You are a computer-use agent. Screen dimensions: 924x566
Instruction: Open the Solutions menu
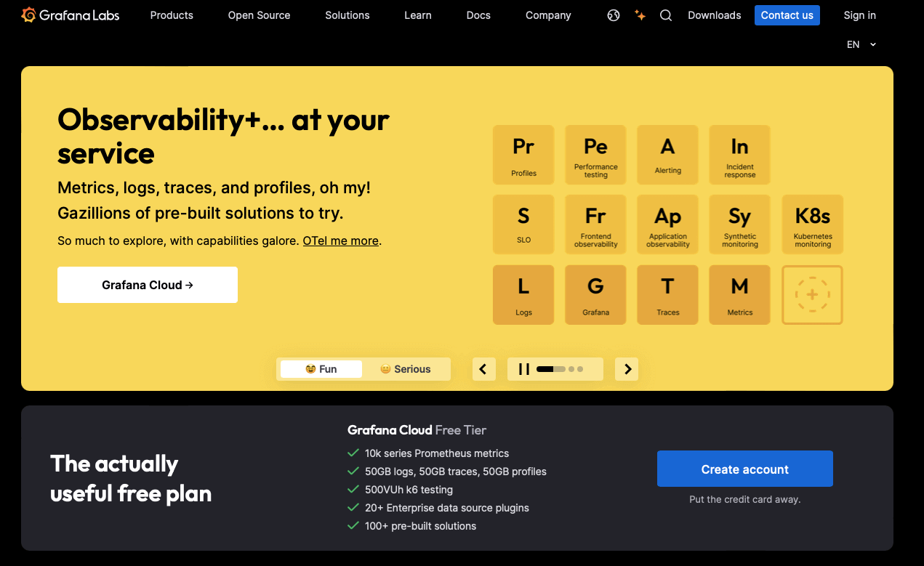tap(347, 15)
